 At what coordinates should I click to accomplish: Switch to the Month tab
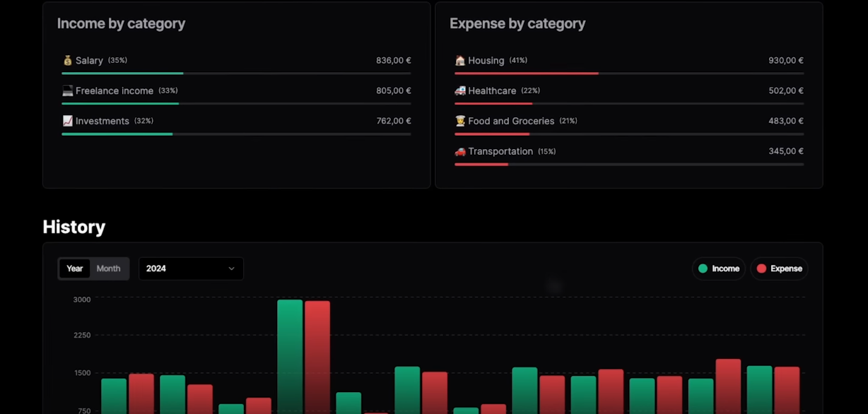tap(108, 268)
